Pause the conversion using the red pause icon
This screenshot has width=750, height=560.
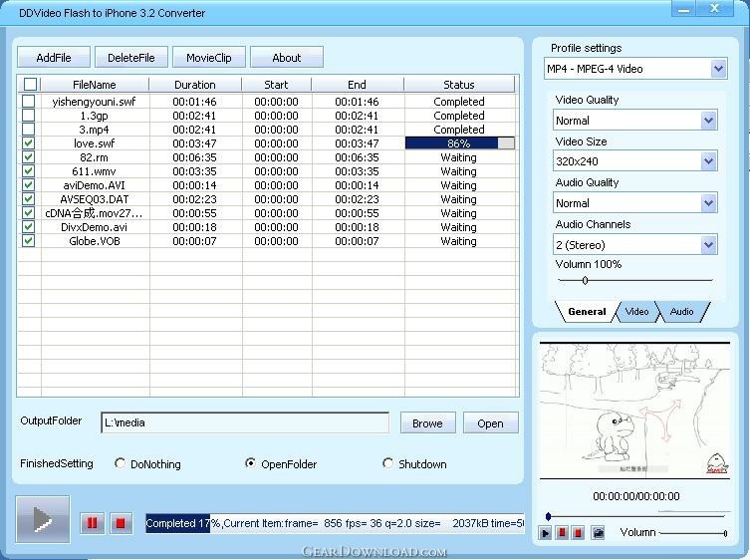pyautogui.click(x=92, y=523)
